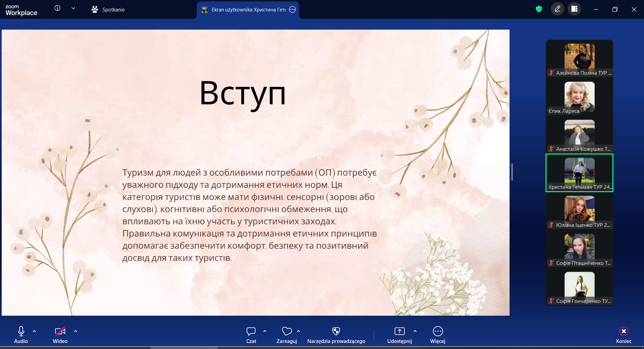
Task: Open the meeting info icon
Action: (x=57, y=8)
